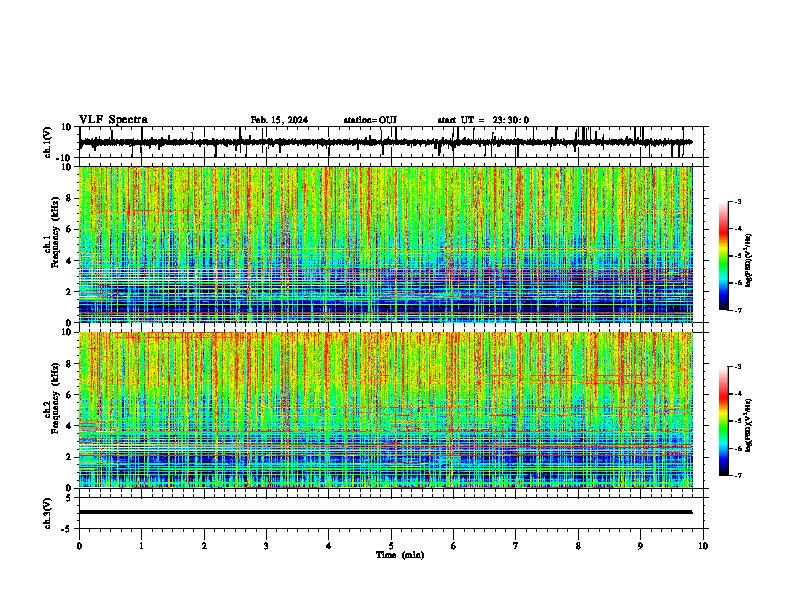Click the '5' tick on the time axis
Screen dimensions: 792x612
pos(391,546)
